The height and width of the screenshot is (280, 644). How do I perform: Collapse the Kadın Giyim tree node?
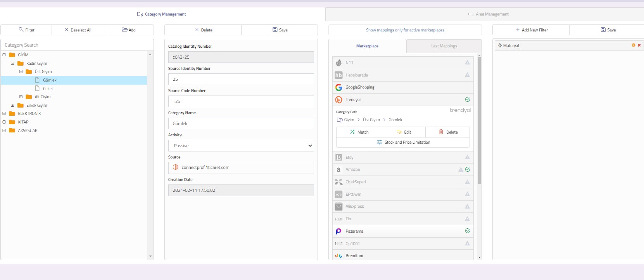pos(12,63)
